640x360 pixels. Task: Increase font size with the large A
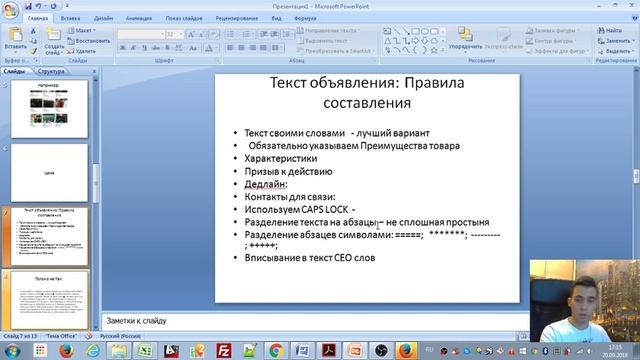pos(191,35)
